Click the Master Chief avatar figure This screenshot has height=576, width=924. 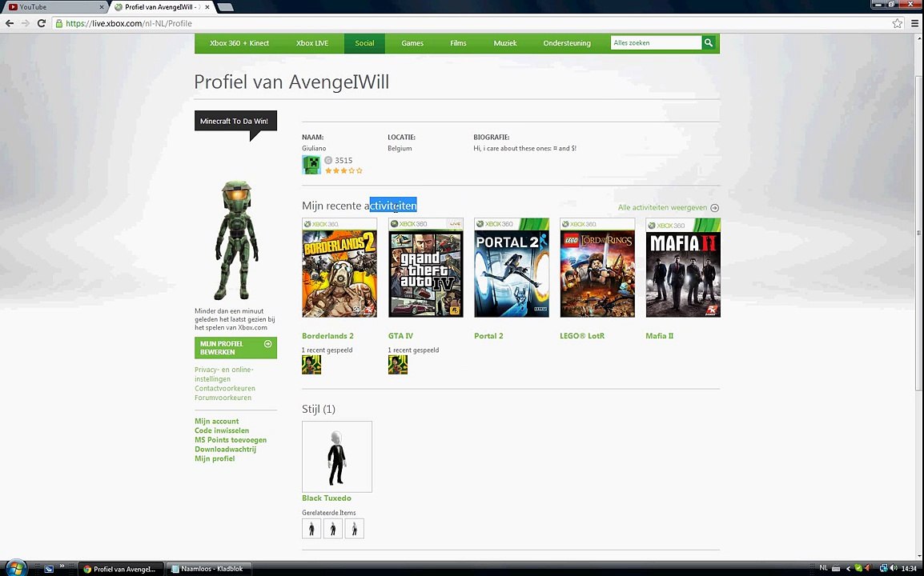coord(235,240)
